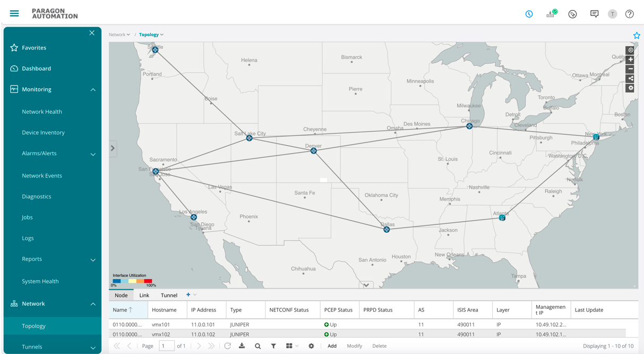Click Add below the node table
Screen dimensions: 644x354
point(332,345)
